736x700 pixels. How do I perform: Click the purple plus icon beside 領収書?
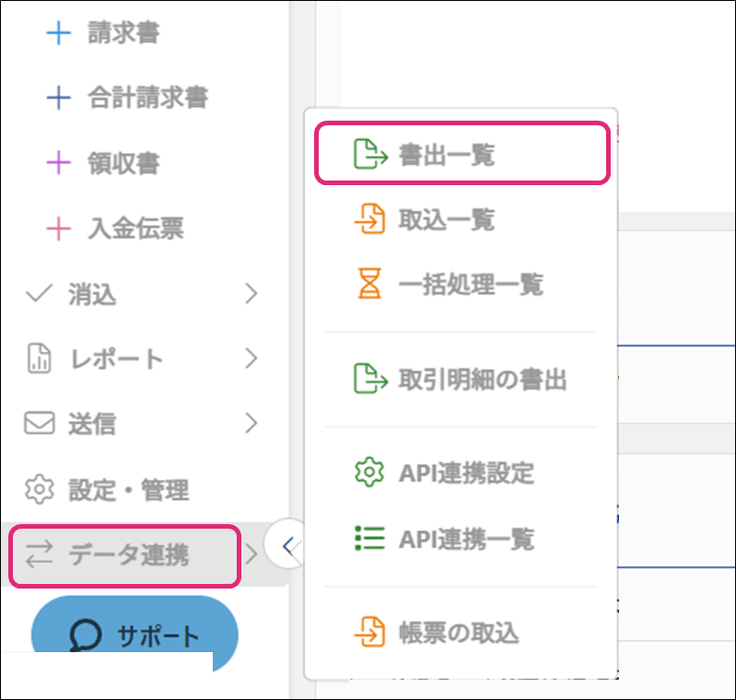pyautogui.click(x=58, y=164)
